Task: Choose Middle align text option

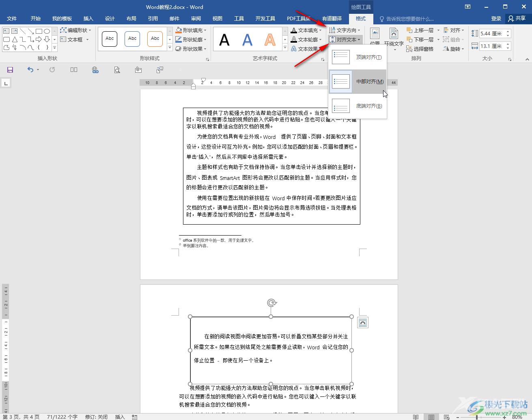Action: (x=358, y=82)
